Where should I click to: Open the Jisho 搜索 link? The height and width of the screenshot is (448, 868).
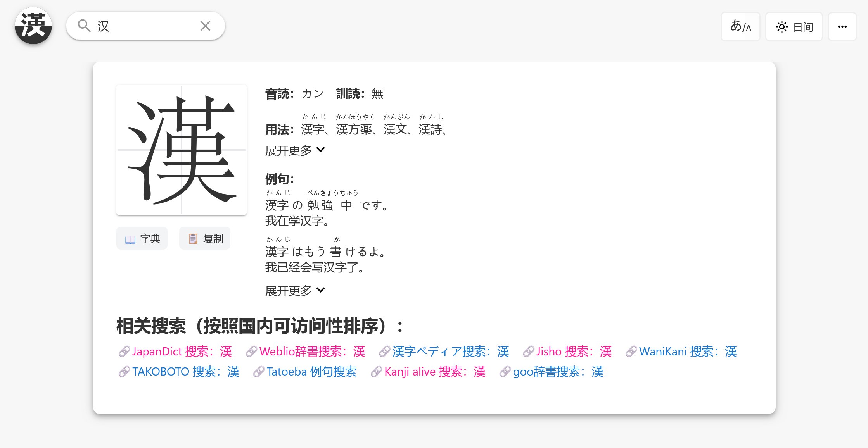(567, 352)
